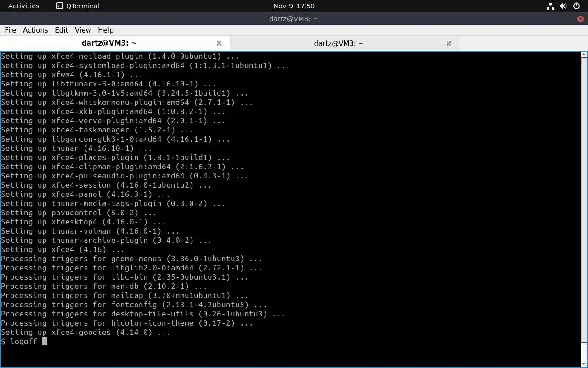Open the clock showing Nov 9 17:50
This screenshot has height=368, width=588.
coord(294,6)
